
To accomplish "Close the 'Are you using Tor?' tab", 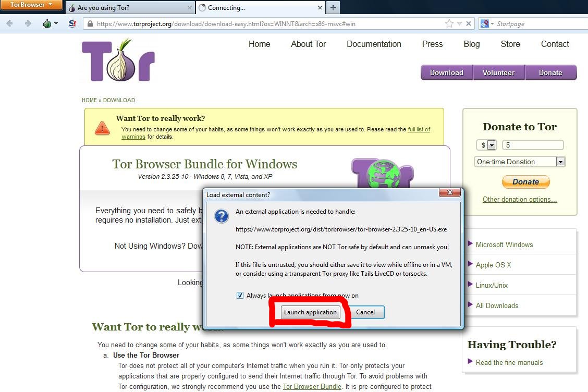I will click(x=189, y=8).
